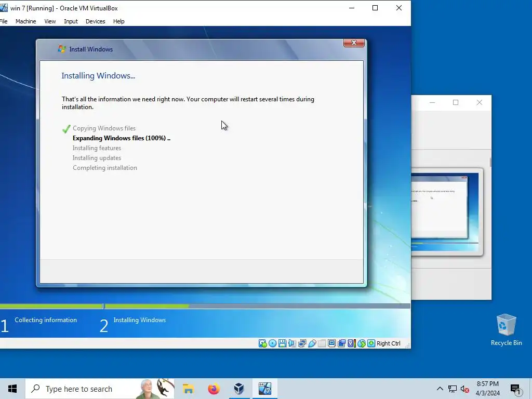Click the greyed shared folders indicator icon
The image size is (532, 399).
tap(322, 343)
